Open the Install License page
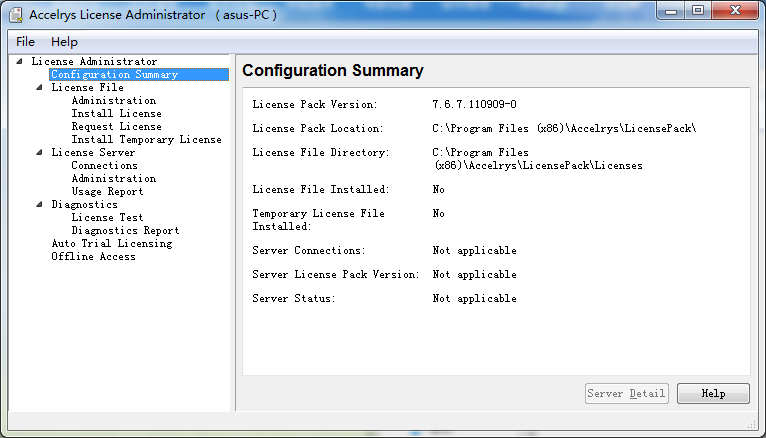The image size is (766, 438). pos(116,114)
